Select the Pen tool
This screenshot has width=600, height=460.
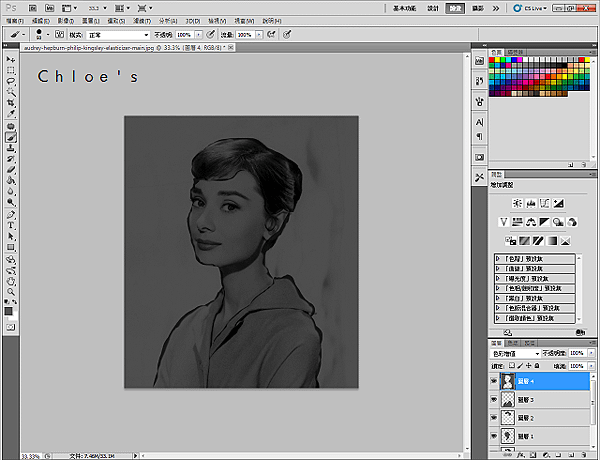coord(11,215)
